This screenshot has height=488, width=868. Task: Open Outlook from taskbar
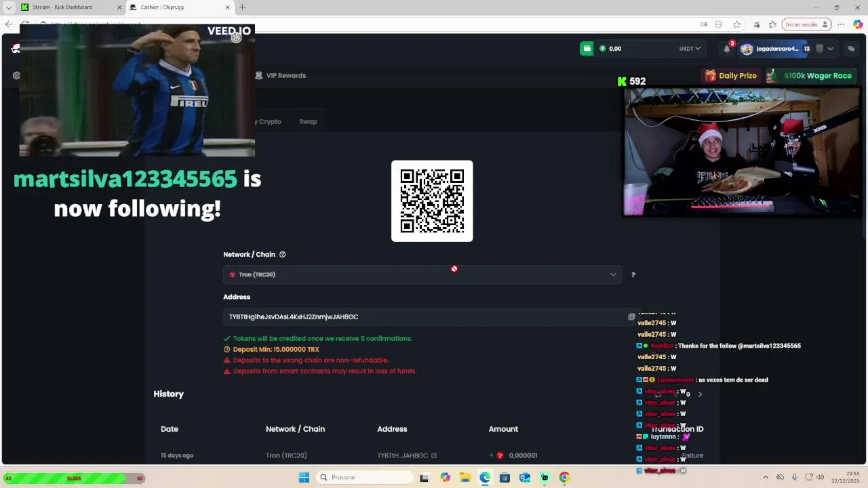(525, 477)
